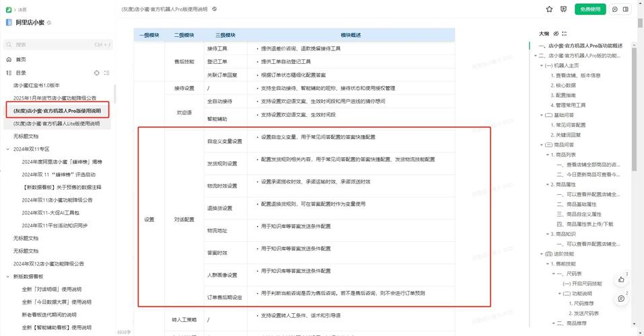
Task: Click the magnifier icon in the search box
Action: 9,44
